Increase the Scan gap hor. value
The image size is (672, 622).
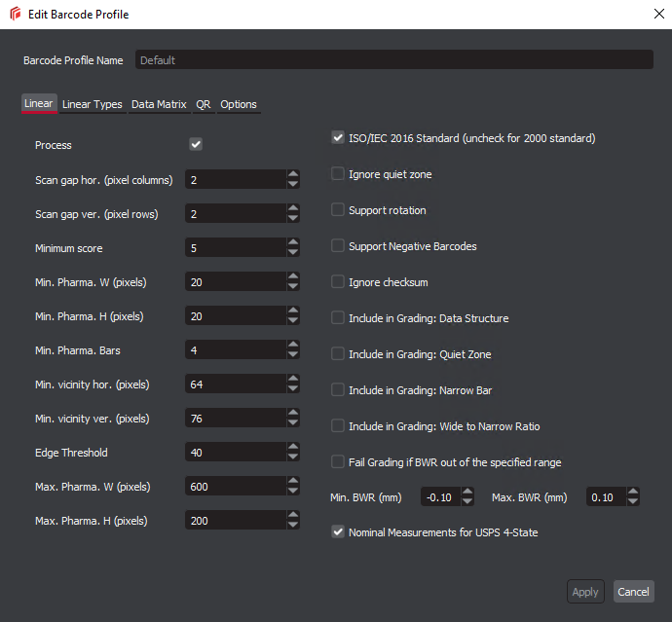click(293, 175)
